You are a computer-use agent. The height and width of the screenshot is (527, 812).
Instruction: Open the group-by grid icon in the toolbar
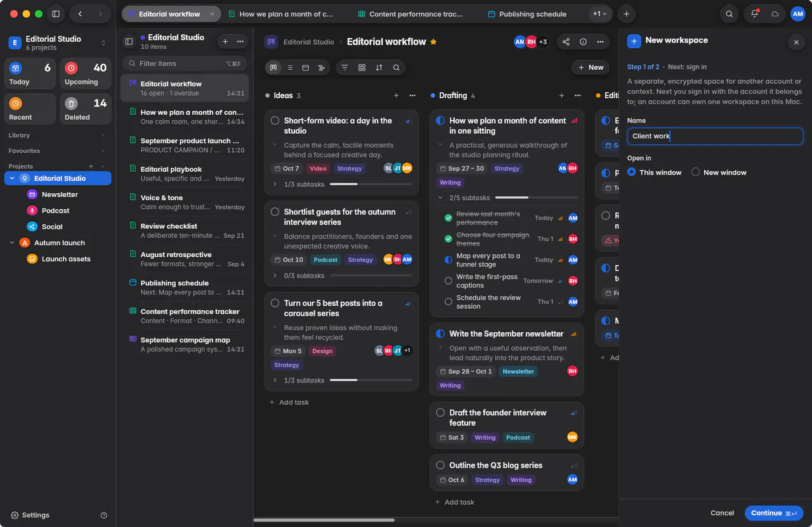pos(362,67)
